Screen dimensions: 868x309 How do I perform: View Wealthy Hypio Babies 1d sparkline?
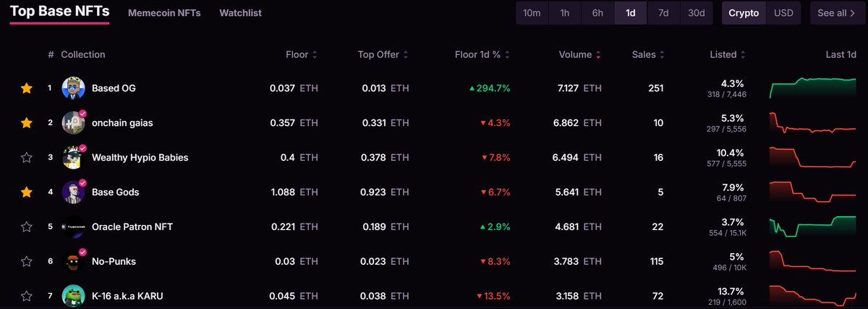click(813, 158)
